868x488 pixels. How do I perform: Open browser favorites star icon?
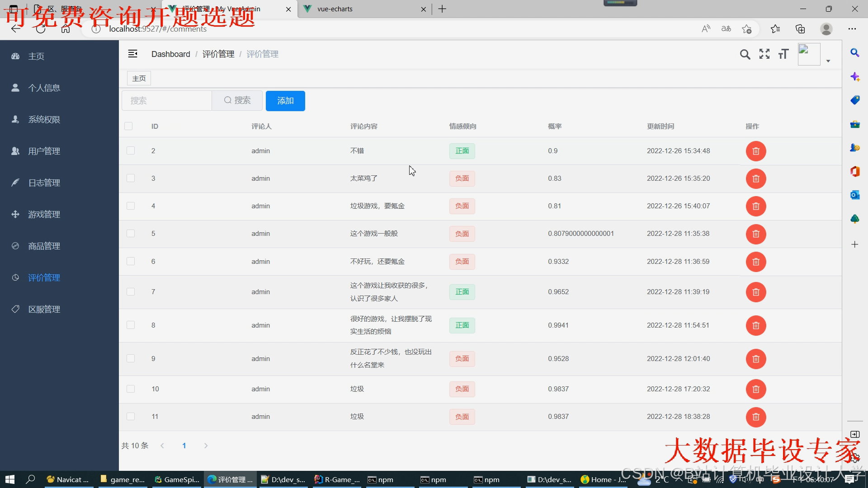point(775,29)
